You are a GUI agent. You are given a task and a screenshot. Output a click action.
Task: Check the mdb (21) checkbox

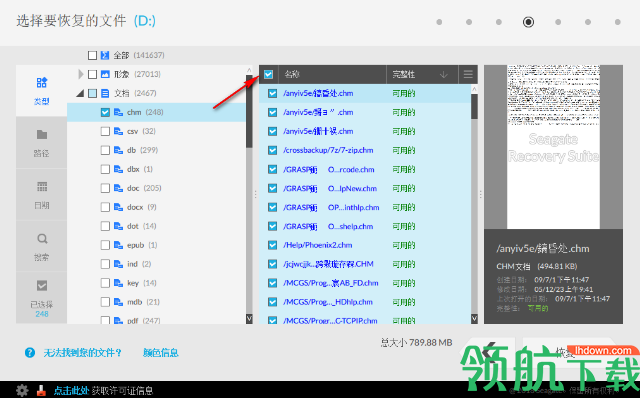(105, 302)
